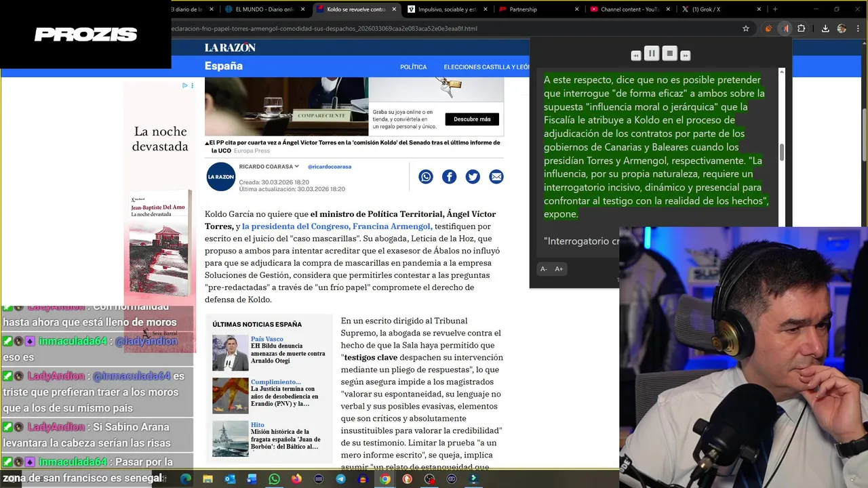The width and height of the screenshot is (868, 488).
Task: Open Microsoft Edge from the taskbar
Action: point(185,479)
